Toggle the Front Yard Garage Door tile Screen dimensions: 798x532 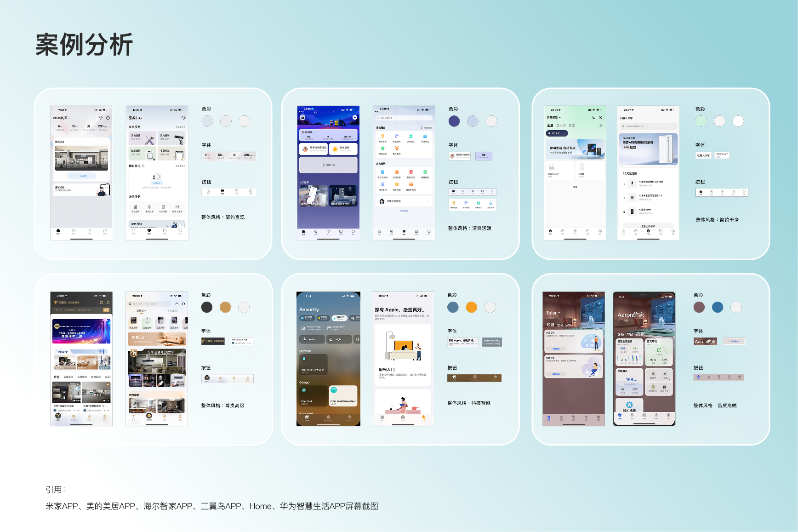(x=343, y=395)
